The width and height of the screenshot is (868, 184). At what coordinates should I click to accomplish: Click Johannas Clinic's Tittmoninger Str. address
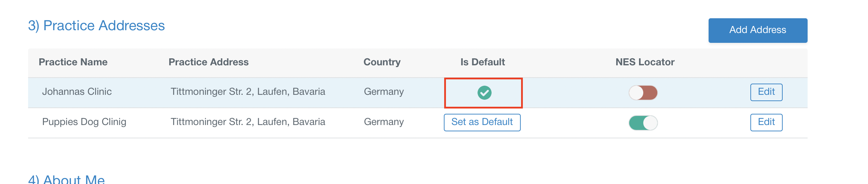(x=248, y=92)
